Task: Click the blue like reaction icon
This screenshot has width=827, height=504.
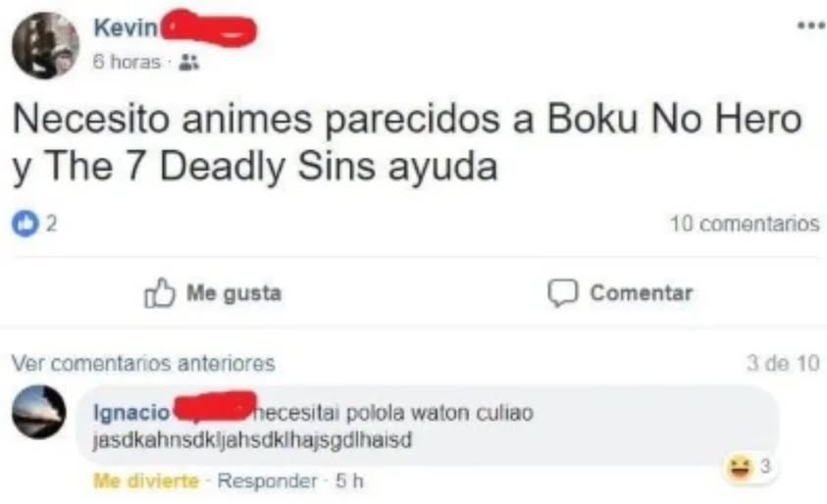Action: (x=26, y=224)
